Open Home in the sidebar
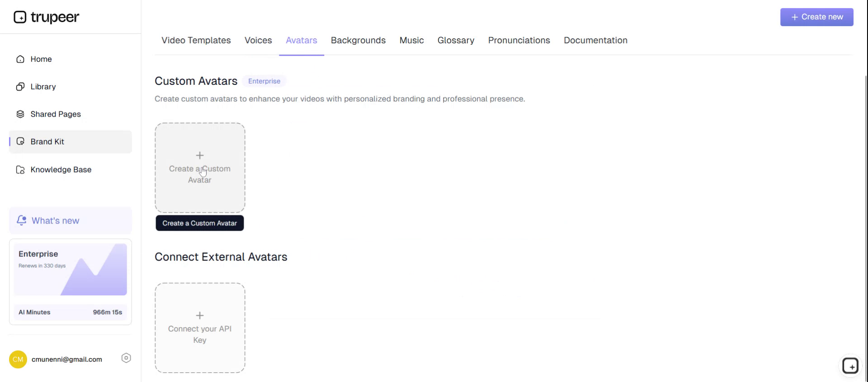Screen dimensions: 868x382 (71, 59)
